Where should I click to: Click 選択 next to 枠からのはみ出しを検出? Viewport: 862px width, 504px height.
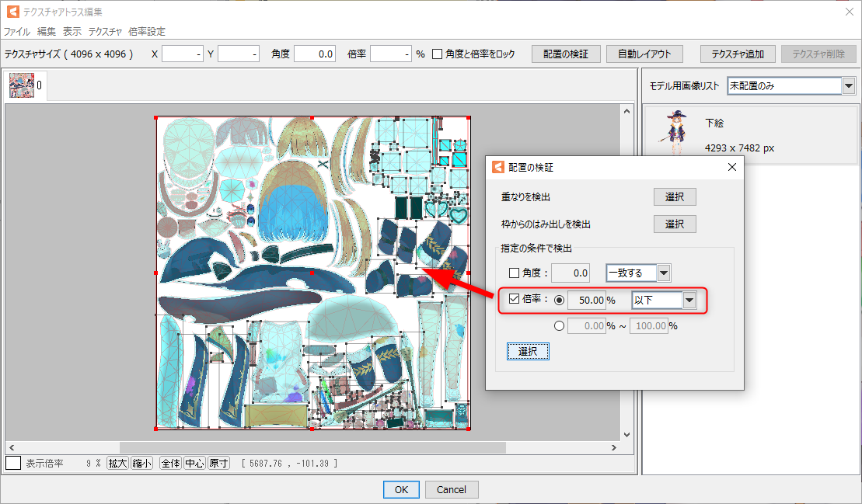[x=675, y=224]
